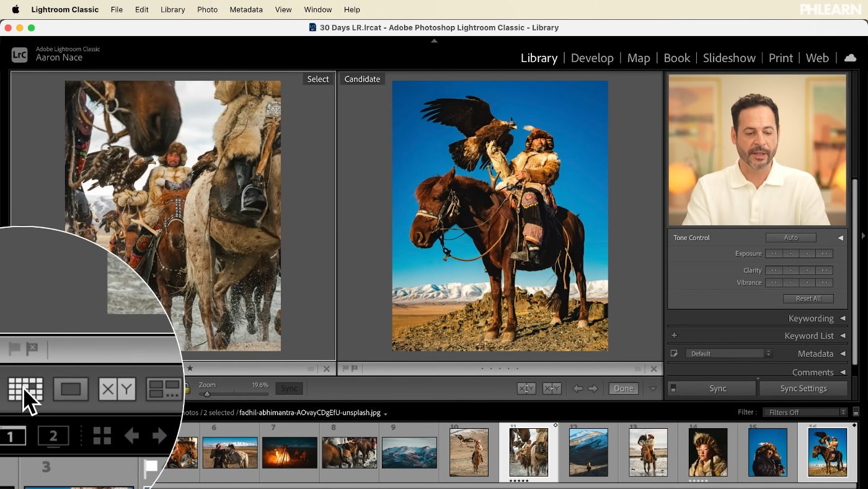This screenshot has height=489, width=868.
Task: Decrease Clarity by large step
Action: click(773, 271)
